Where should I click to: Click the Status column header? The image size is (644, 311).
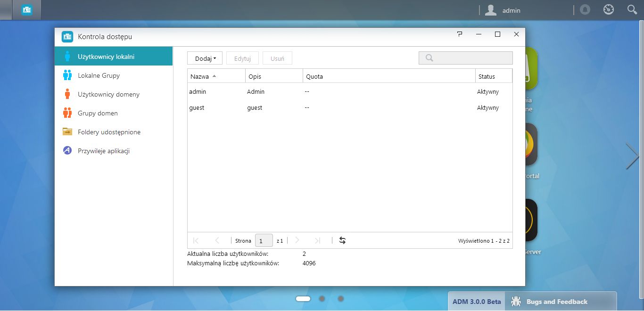coord(494,76)
